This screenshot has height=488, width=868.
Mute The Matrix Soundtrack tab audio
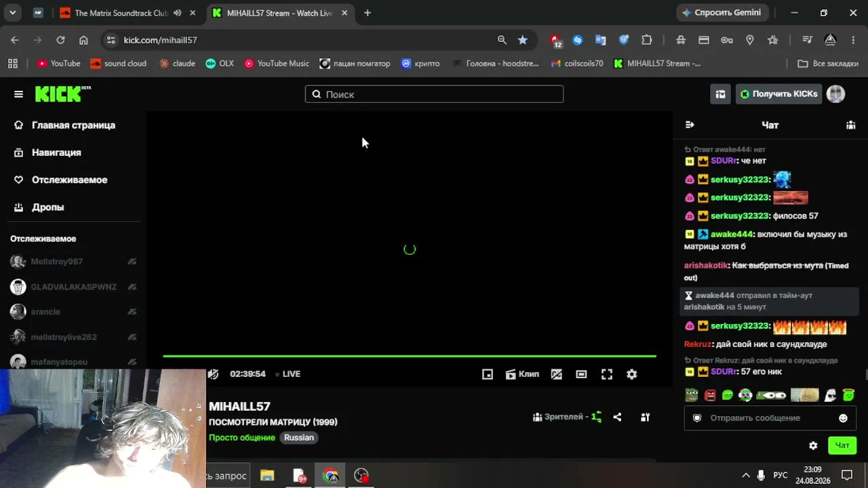177,13
